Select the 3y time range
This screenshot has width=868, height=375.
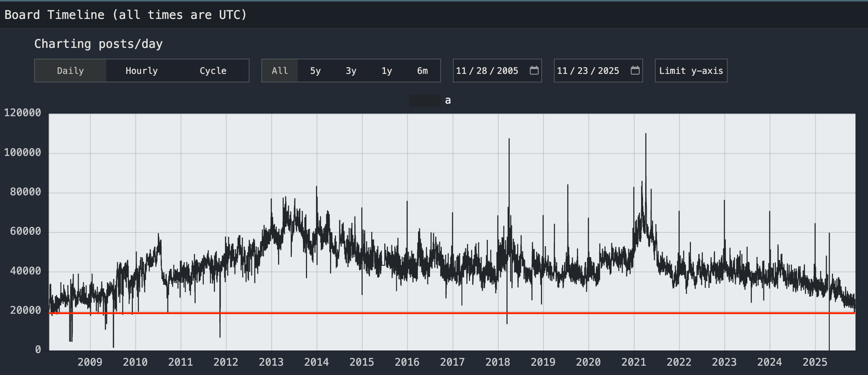click(x=351, y=71)
